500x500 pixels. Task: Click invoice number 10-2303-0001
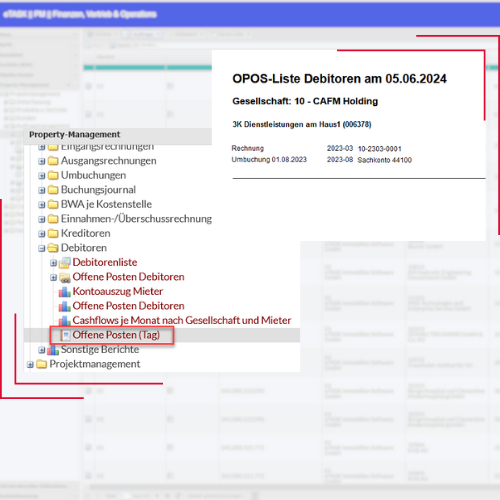(380, 149)
